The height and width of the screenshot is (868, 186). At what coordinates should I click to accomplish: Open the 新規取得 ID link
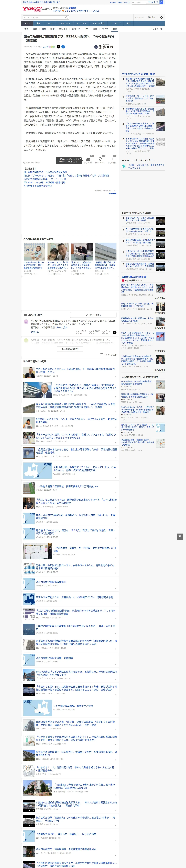pos(72,8)
